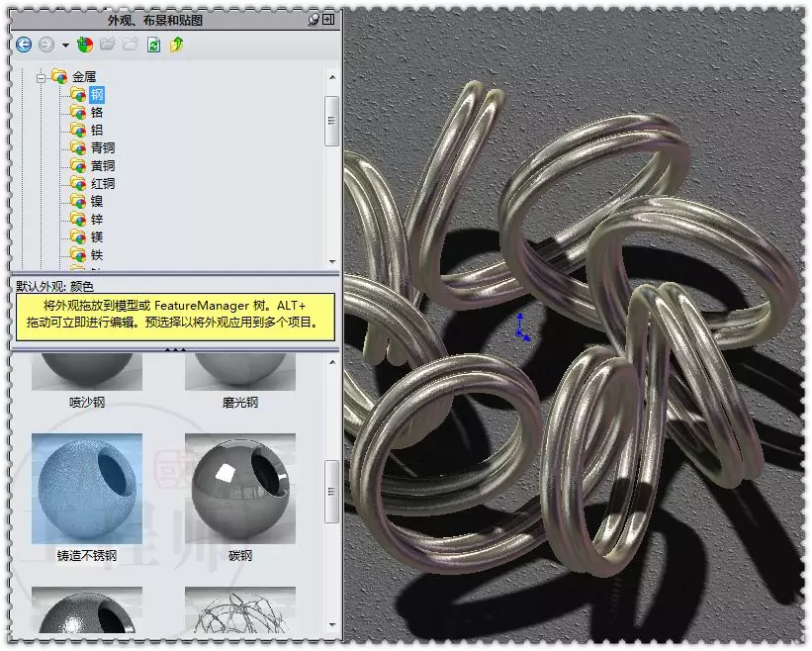Click the thumbnail list scrollbar thumb
Viewport: 812px width, 651px height.
pos(332,491)
